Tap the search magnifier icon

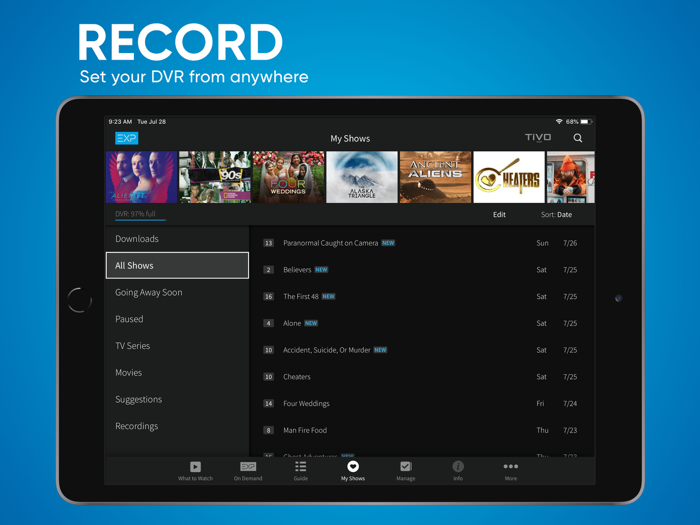[x=577, y=138]
